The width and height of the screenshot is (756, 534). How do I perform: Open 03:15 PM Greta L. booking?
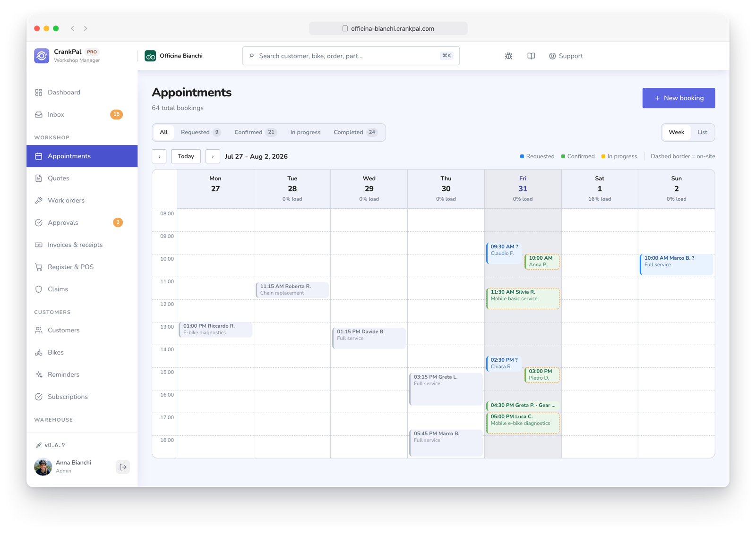(x=446, y=389)
